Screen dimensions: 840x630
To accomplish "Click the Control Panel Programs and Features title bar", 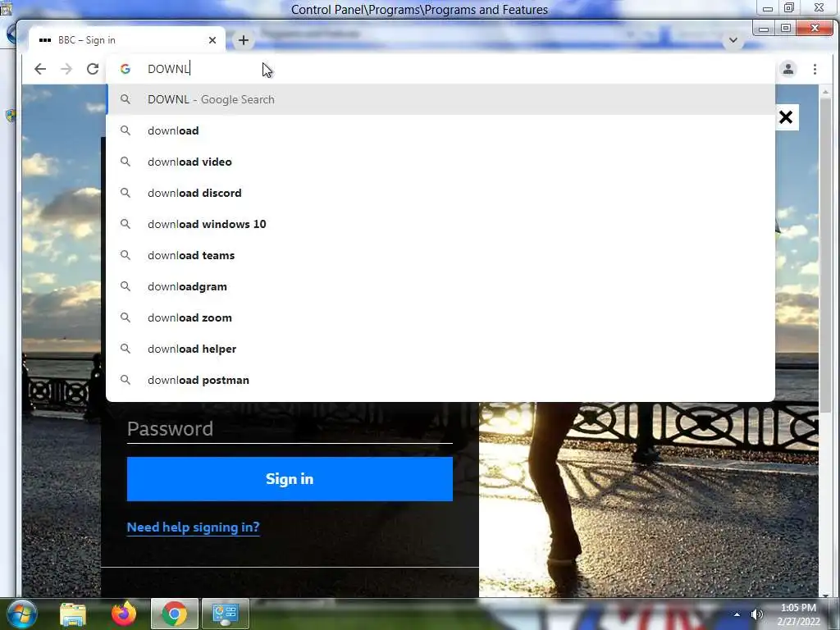I will [419, 10].
